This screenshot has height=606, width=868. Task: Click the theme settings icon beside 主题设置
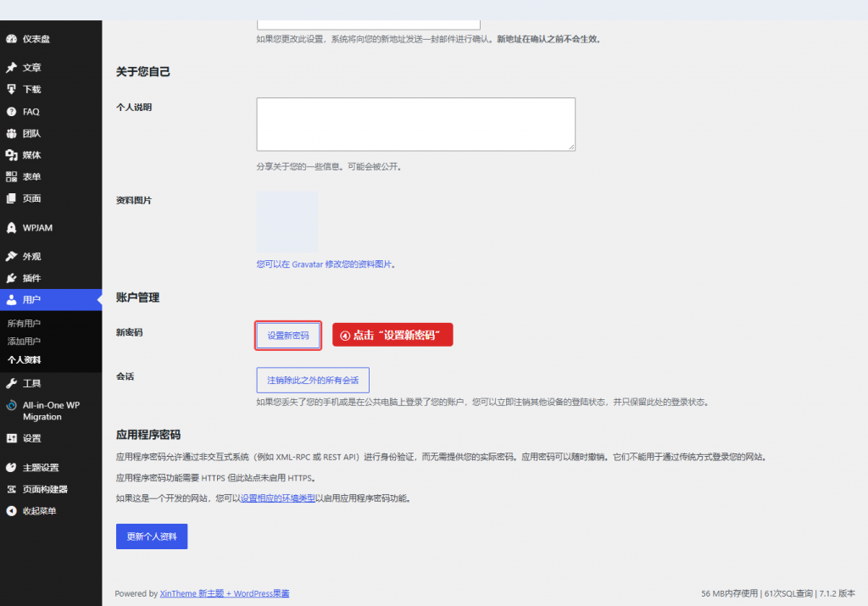(x=11, y=467)
